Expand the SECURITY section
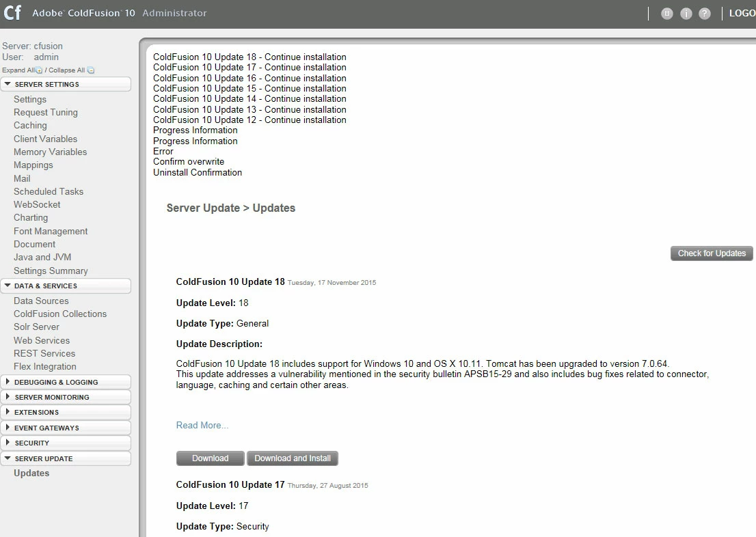Viewport: 756px width, 537px height. (x=66, y=443)
